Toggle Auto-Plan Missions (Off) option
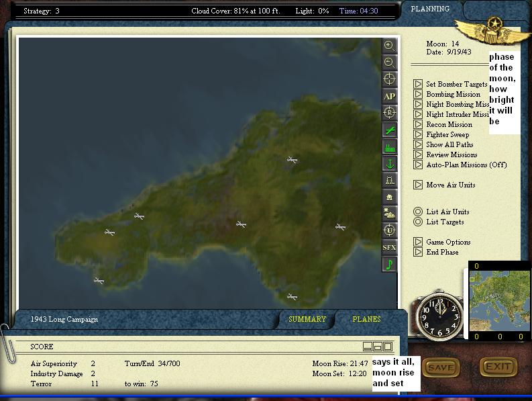Viewport: 532px width, 401px height. click(x=418, y=165)
